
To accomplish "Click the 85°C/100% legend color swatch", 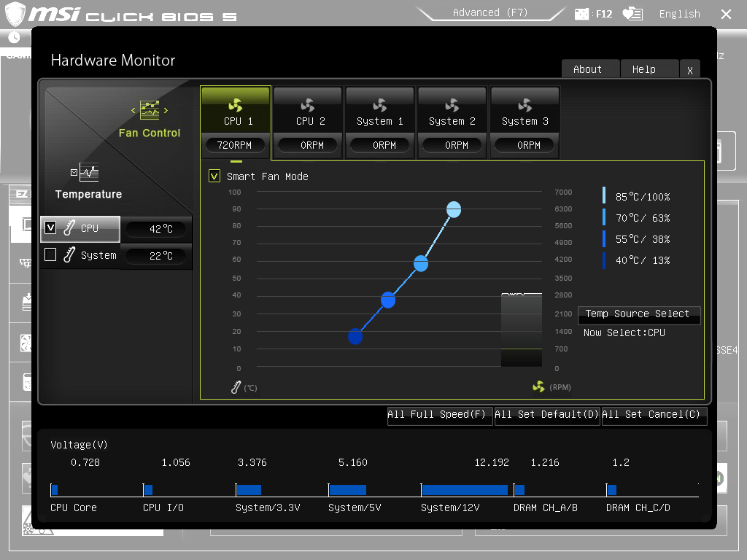I will tap(604, 195).
